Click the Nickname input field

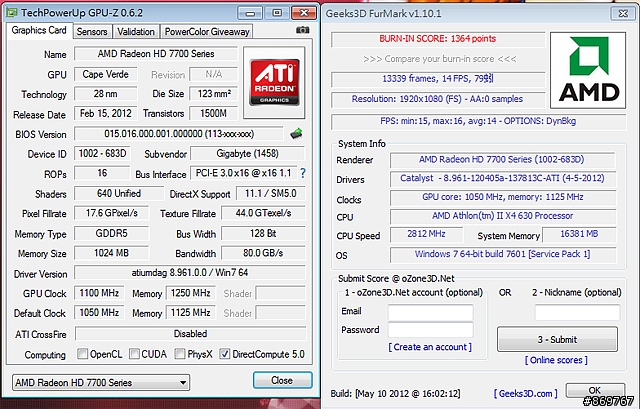pyautogui.click(x=577, y=312)
